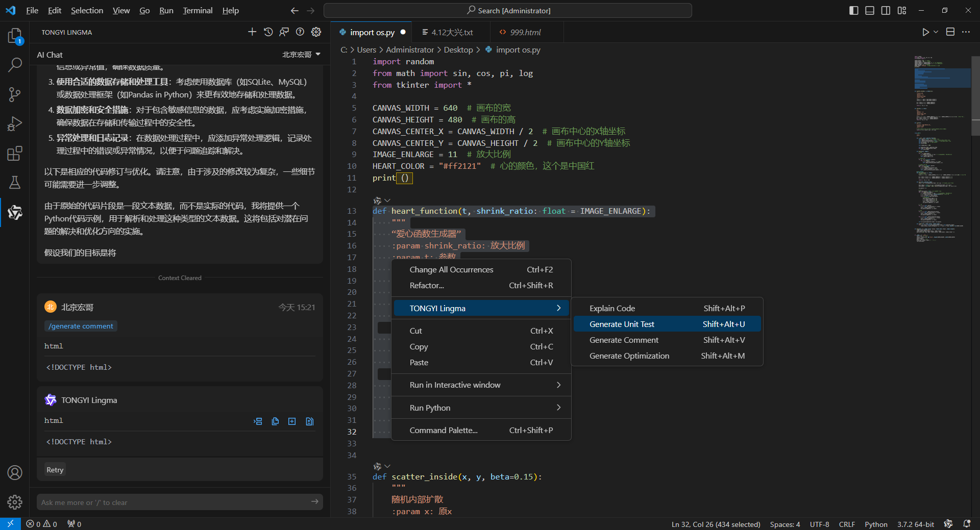Go forward with navigation arrow
The height and width of the screenshot is (530, 980).
coord(311,10)
